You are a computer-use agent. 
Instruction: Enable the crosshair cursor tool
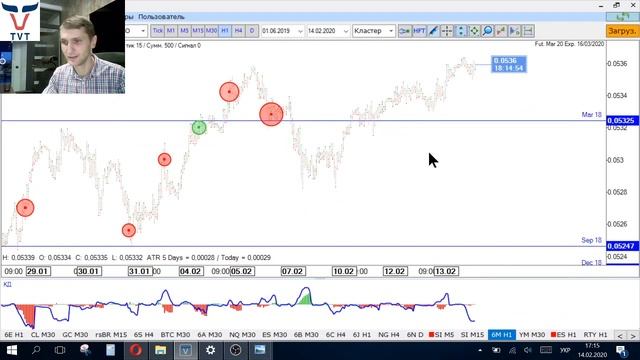447,31
